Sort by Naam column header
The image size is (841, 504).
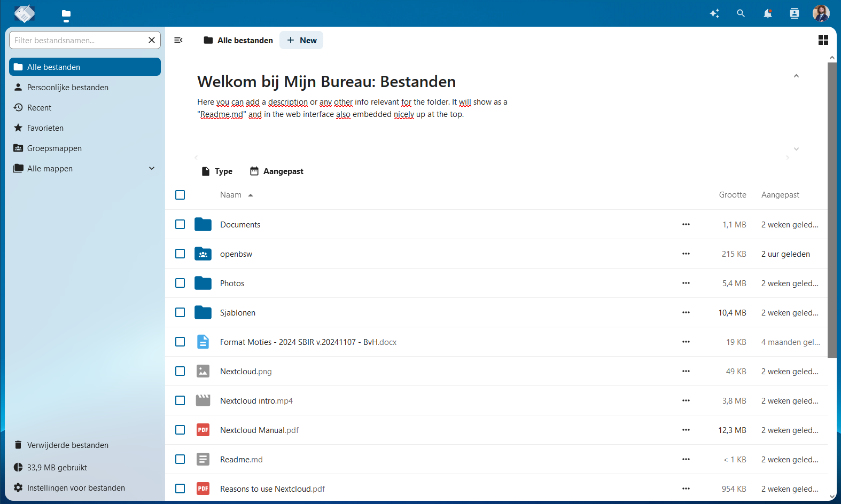click(236, 195)
